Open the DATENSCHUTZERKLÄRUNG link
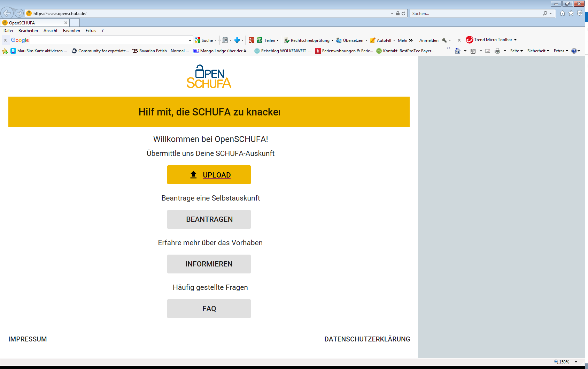The height and width of the screenshot is (369, 588). [x=367, y=339]
